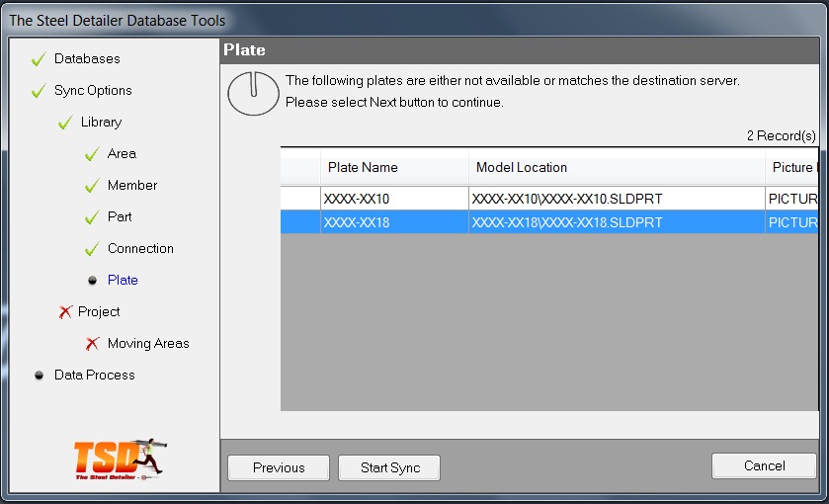Select the Plate step in the sidebar
Image resolution: width=829 pixels, height=504 pixels.
(x=123, y=281)
